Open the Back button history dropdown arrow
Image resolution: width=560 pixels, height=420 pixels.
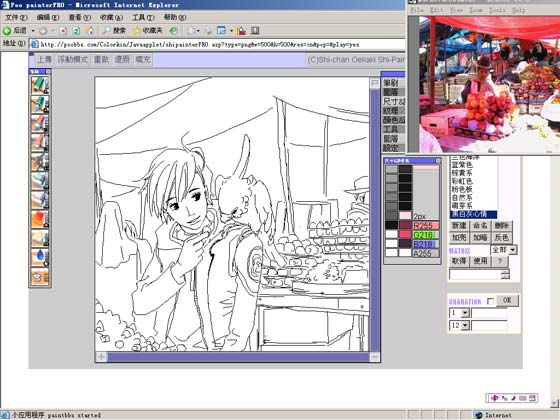coord(33,31)
